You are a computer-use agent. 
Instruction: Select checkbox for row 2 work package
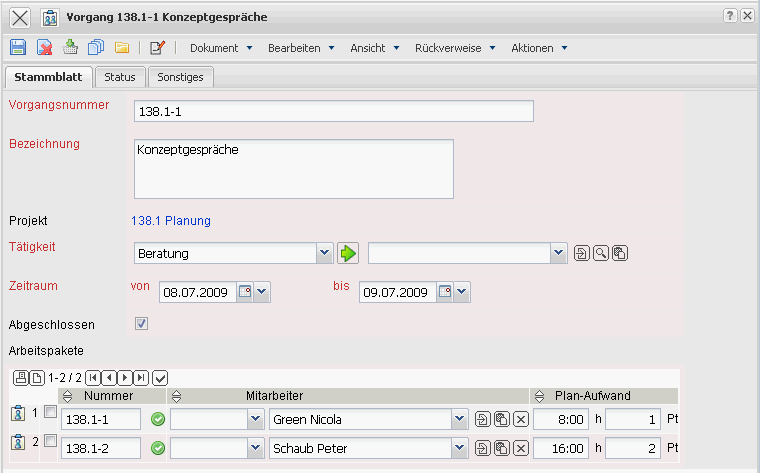50,441
